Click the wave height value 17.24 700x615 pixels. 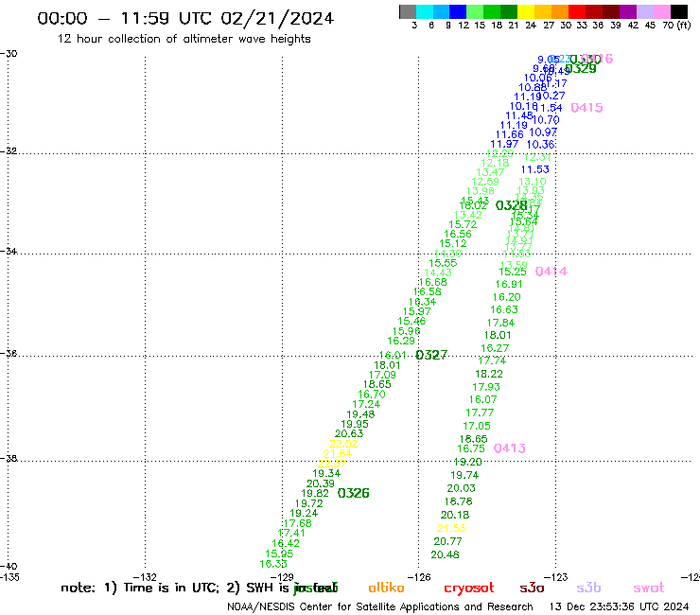tap(366, 404)
